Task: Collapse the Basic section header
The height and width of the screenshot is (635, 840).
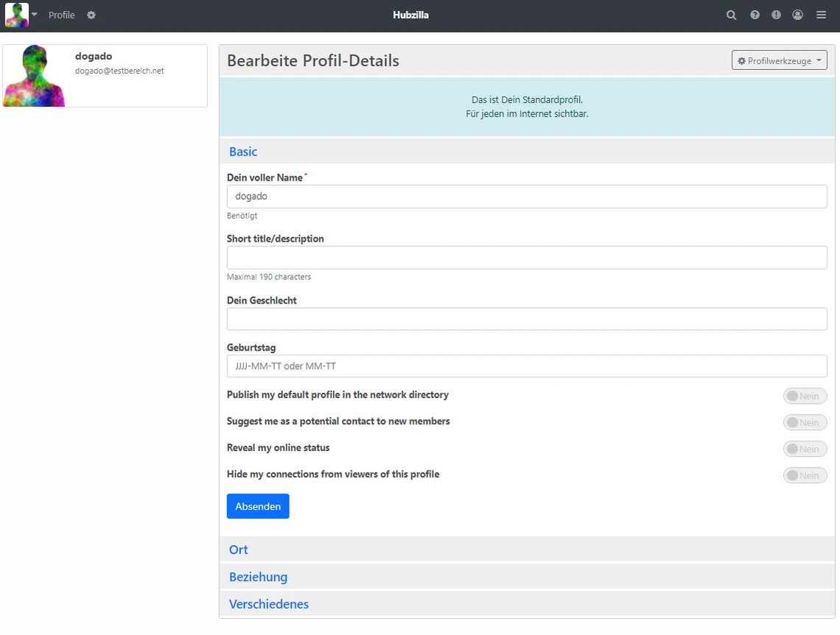Action: [243, 152]
